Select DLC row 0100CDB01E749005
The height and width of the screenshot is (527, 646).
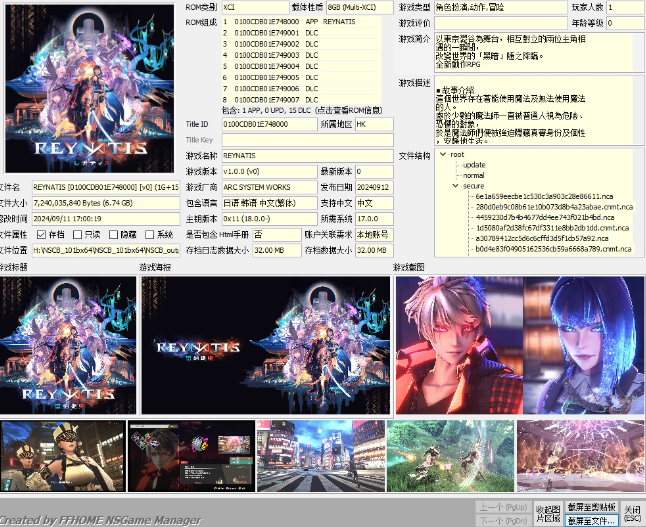coord(300,77)
